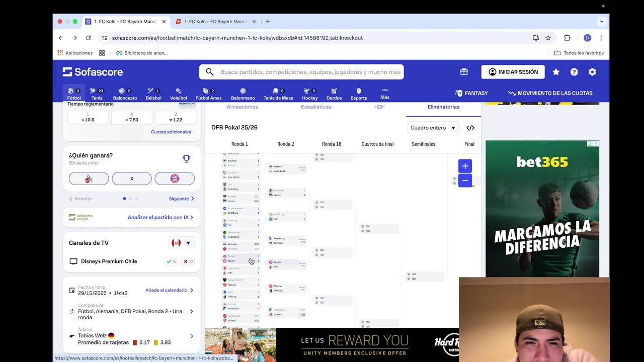Open the Cuadro entero dropdown
The width and height of the screenshot is (644, 362).
433,128
